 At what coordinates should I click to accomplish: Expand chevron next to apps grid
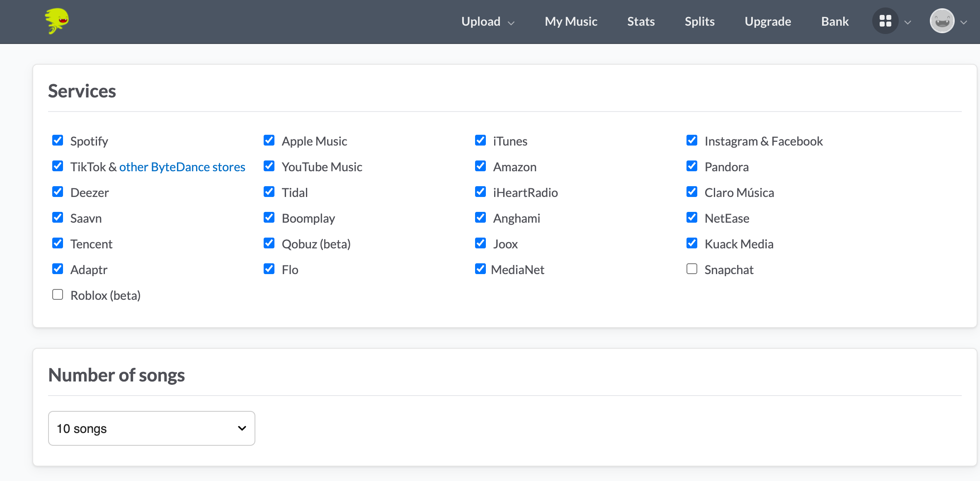[908, 22]
